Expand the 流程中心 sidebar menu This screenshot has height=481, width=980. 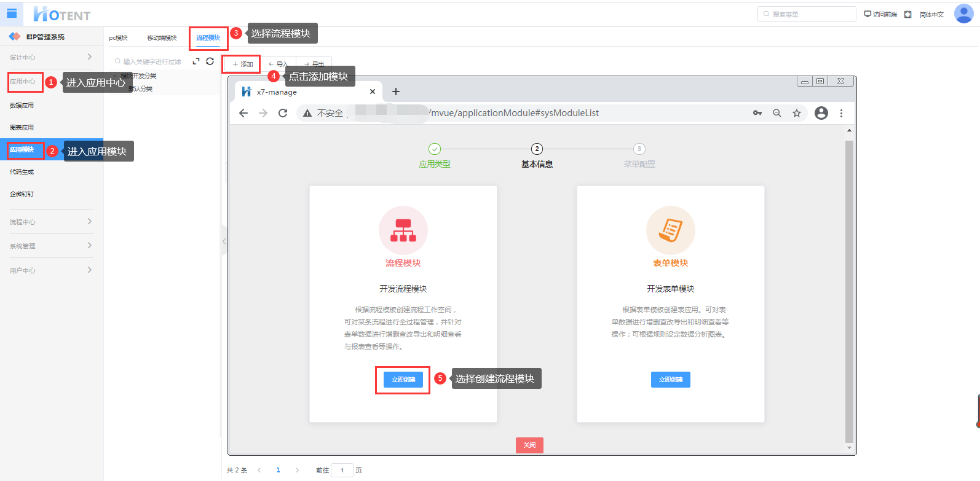click(52, 222)
